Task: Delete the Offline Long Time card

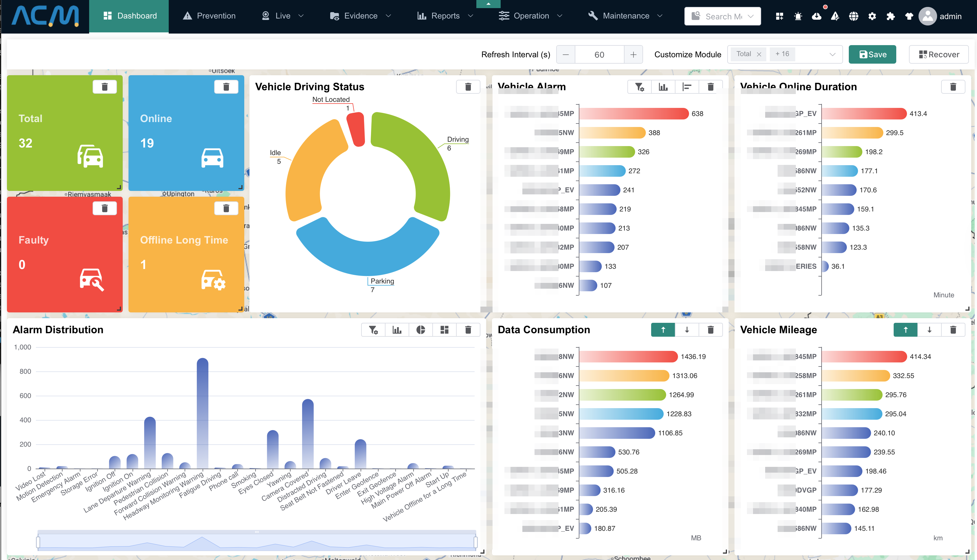Action: click(226, 208)
